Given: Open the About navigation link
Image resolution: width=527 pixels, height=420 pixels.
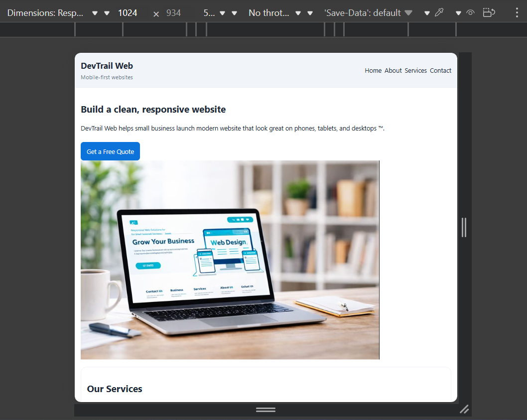Looking at the screenshot, I should click(x=393, y=71).
